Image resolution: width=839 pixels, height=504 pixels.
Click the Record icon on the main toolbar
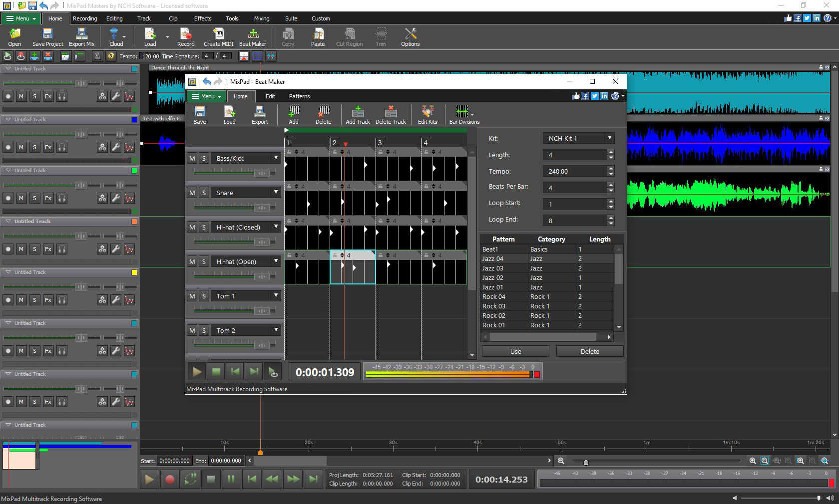(x=185, y=36)
